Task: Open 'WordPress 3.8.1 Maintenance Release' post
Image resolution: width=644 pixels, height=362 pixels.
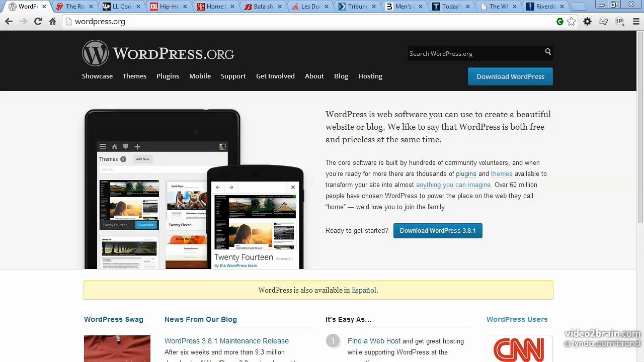Action: 226,341
